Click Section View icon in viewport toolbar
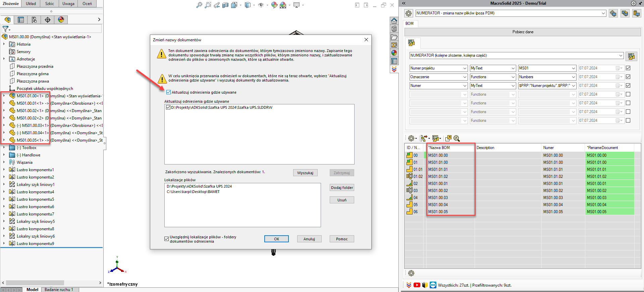This screenshot has height=292, width=644. (225, 5)
